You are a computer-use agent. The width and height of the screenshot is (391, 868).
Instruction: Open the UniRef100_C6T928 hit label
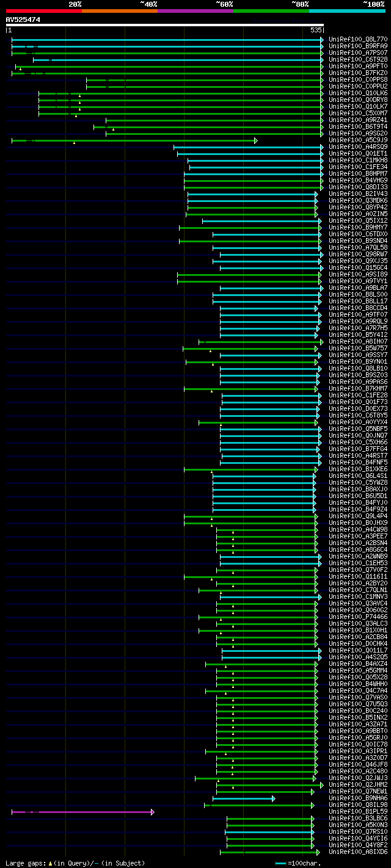(x=358, y=60)
